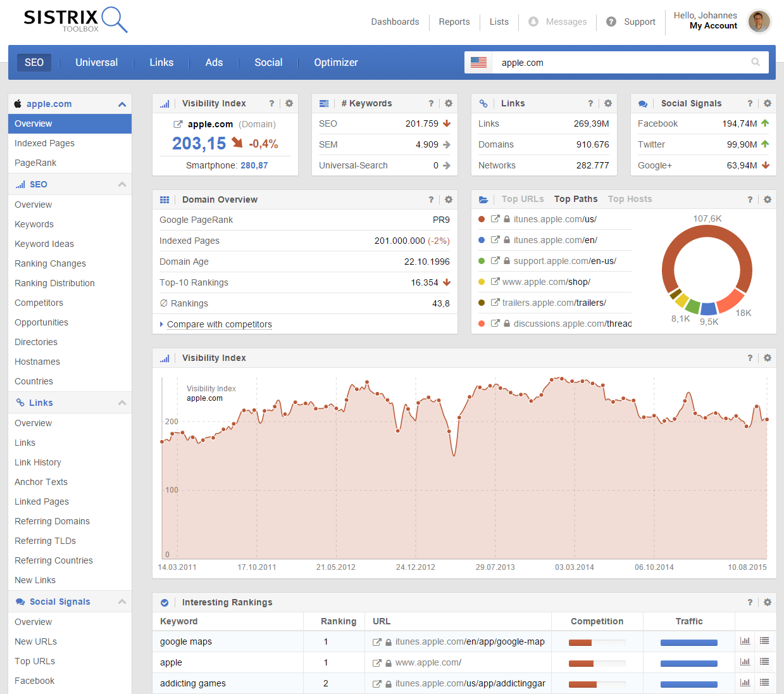Image resolution: width=784 pixels, height=694 pixels.
Task: Open external link icon for www.apple.com/shop/
Action: 495,282
